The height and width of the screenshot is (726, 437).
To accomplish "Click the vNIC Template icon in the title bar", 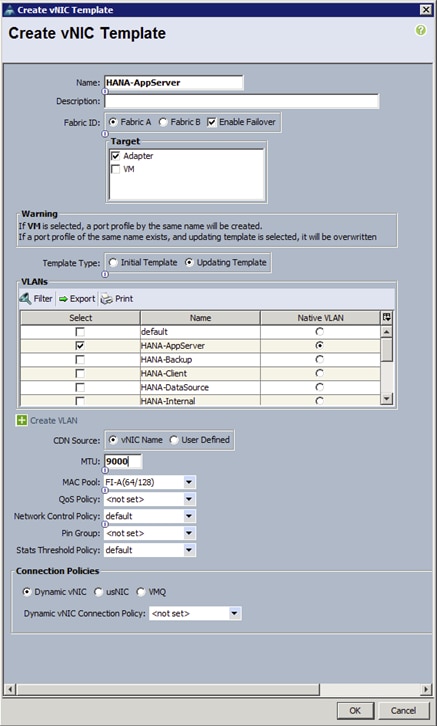I will coord(9,10).
